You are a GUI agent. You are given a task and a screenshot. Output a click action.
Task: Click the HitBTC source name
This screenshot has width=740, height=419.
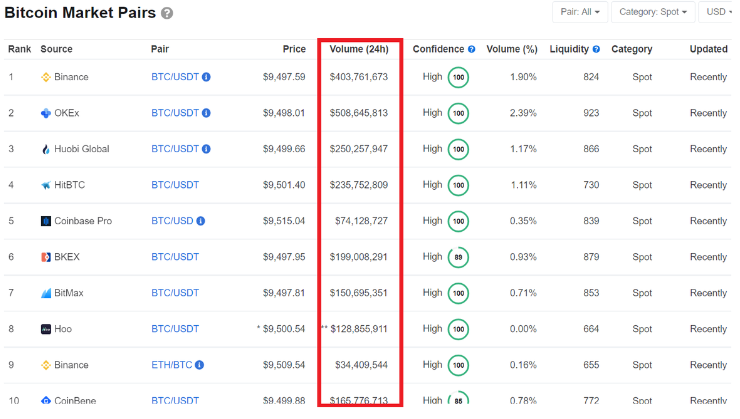69,185
